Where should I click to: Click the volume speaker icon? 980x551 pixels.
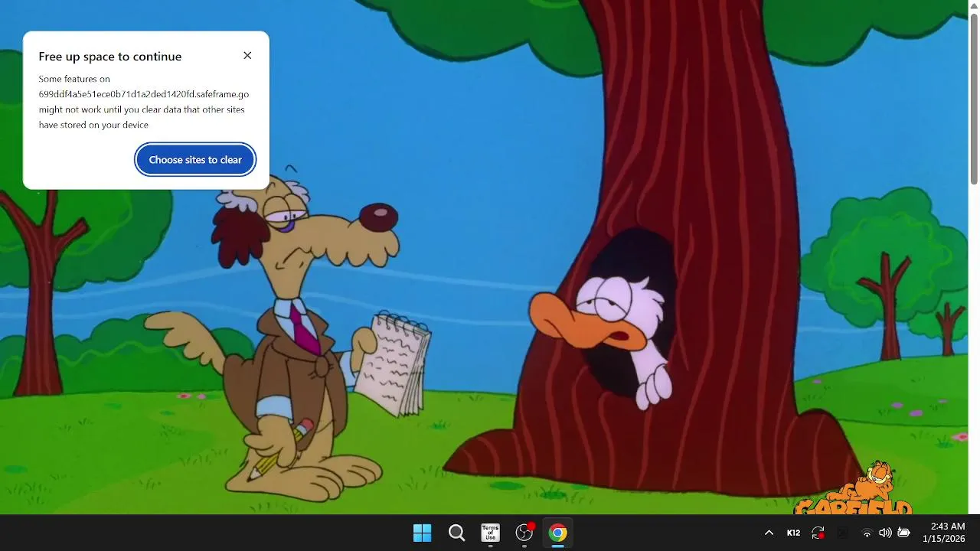point(885,533)
